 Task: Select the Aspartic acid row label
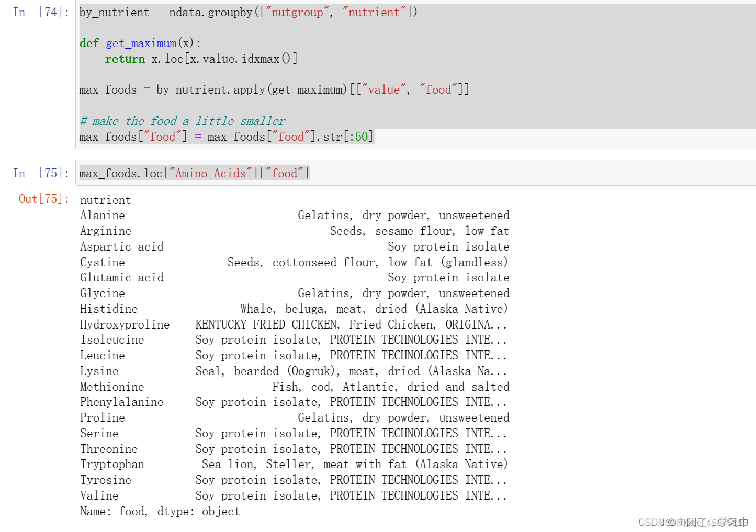pos(122,247)
